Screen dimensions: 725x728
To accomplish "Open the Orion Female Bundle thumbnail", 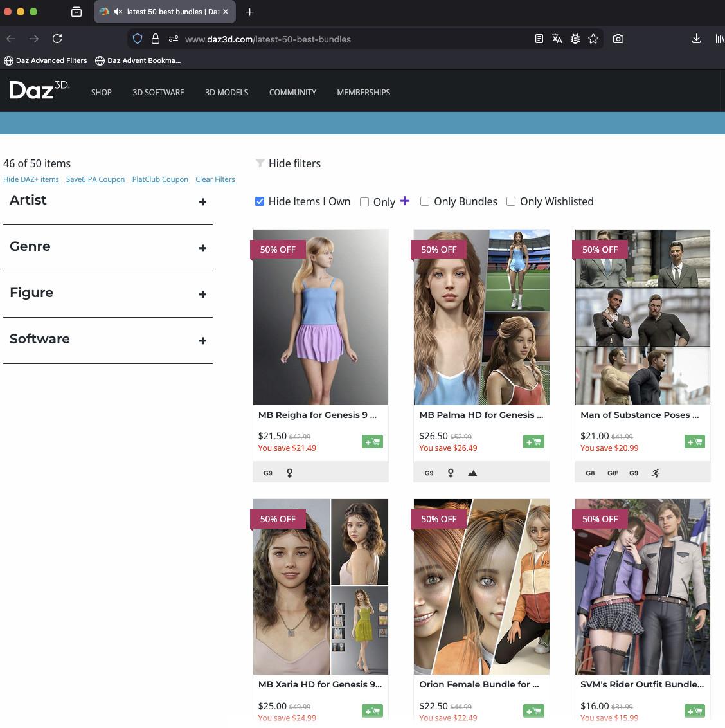I will pos(482,587).
